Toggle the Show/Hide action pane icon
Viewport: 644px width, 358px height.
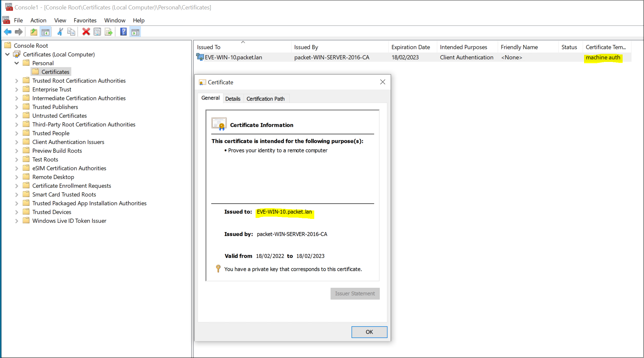pyautogui.click(x=135, y=31)
